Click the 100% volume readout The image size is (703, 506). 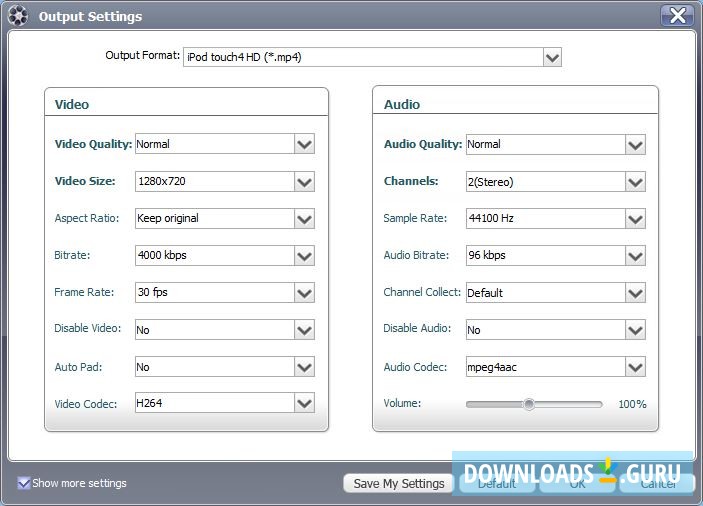(632, 404)
